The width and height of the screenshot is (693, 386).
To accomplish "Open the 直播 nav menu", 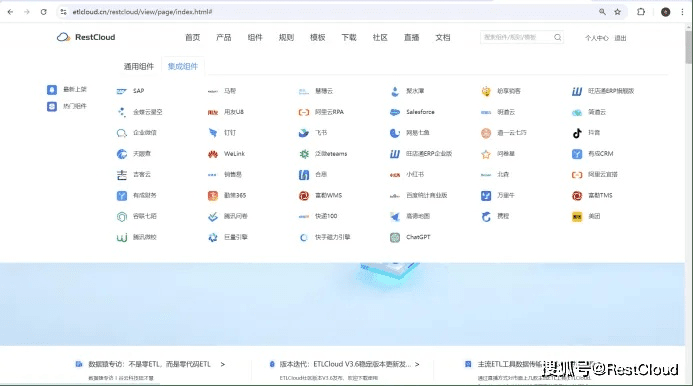I will coord(411,38).
